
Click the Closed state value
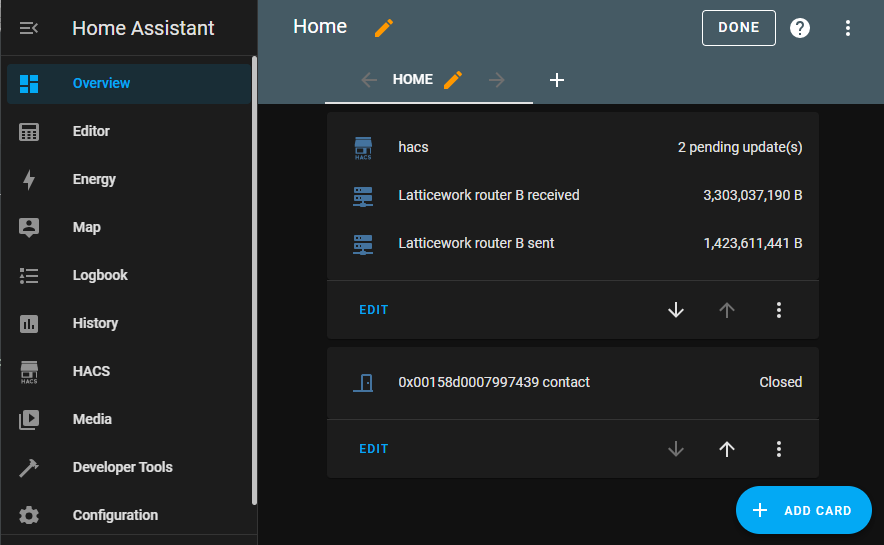[780, 382]
